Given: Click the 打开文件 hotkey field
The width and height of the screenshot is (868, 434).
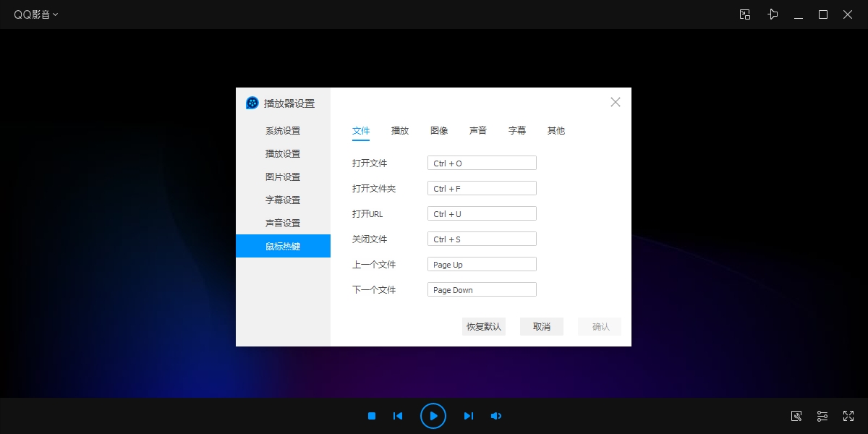Looking at the screenshot, I should pyautogui.click(x=482, y=163).
